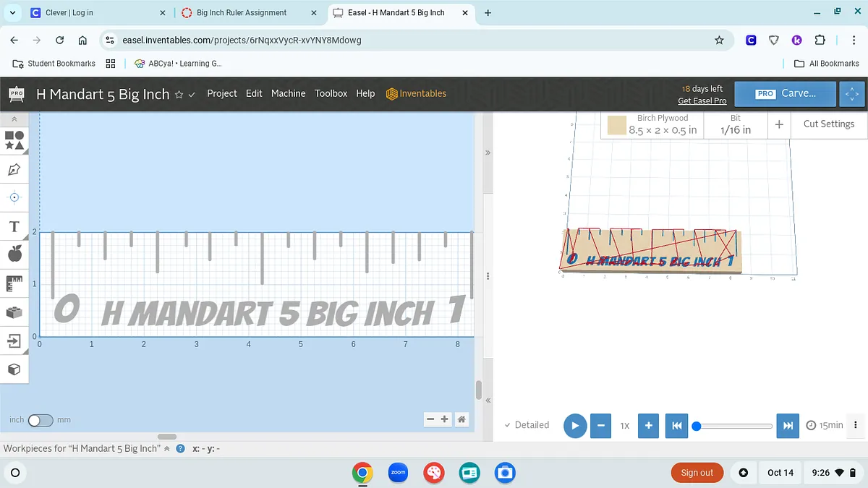This screenshot has height=488, width=868.
Task: Click the simulation playback progress slider
Action: 734,426
